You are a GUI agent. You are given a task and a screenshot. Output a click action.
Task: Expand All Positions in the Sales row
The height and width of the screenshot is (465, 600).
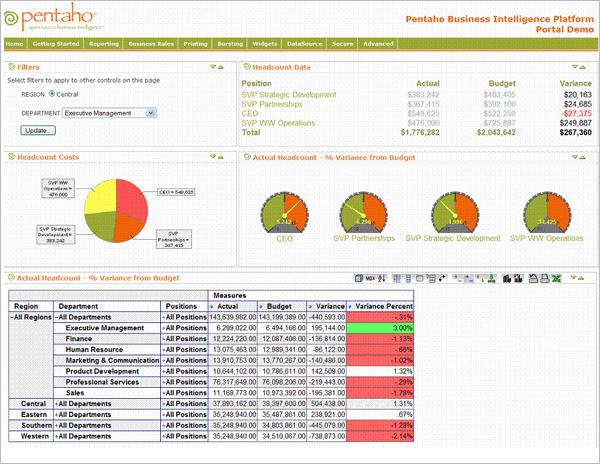(x=164, y=393)
